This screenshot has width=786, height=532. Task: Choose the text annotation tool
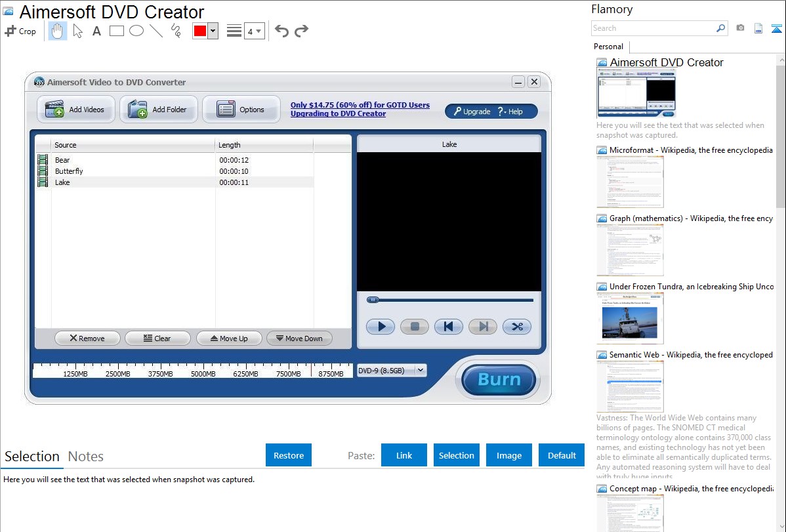pos(96,31)
